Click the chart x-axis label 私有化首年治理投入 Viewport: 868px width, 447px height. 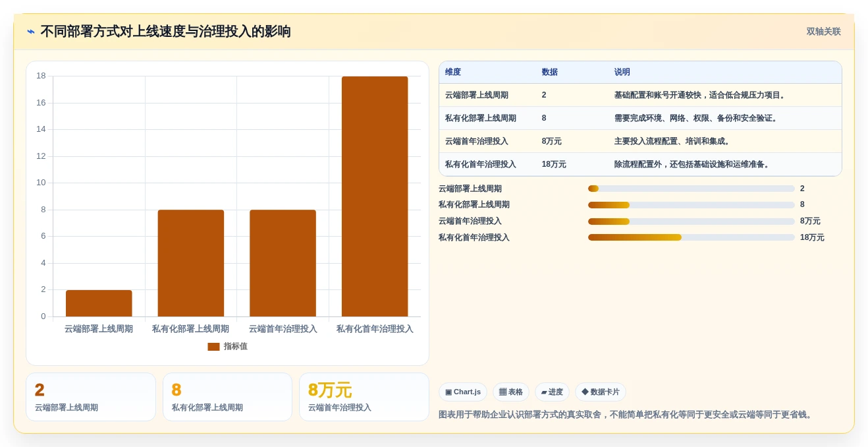[375, 329]
